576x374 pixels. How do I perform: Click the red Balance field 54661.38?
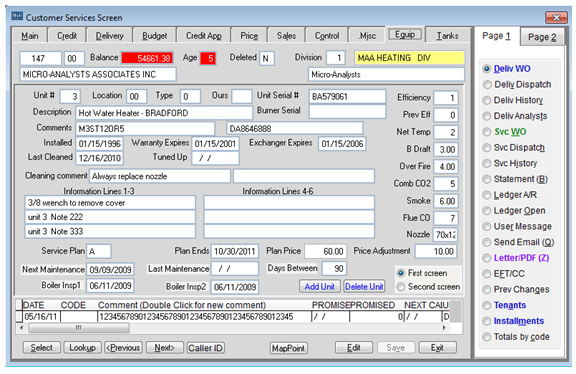[x=147, y=58]
